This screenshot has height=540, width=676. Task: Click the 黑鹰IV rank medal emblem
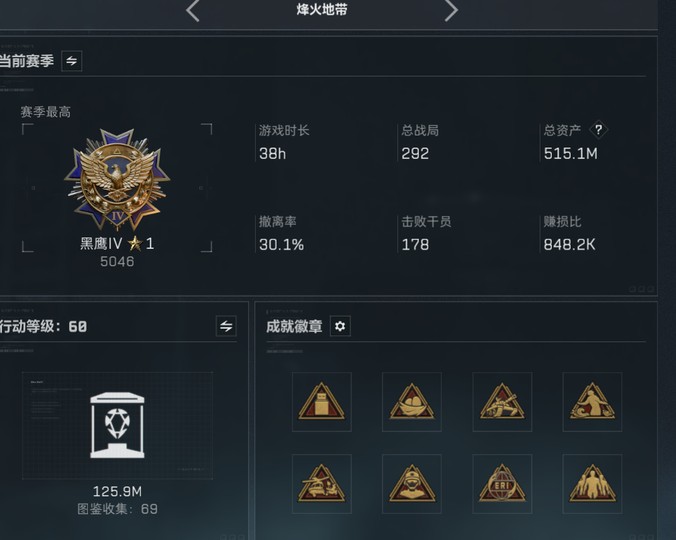click(x=117, y=180)
